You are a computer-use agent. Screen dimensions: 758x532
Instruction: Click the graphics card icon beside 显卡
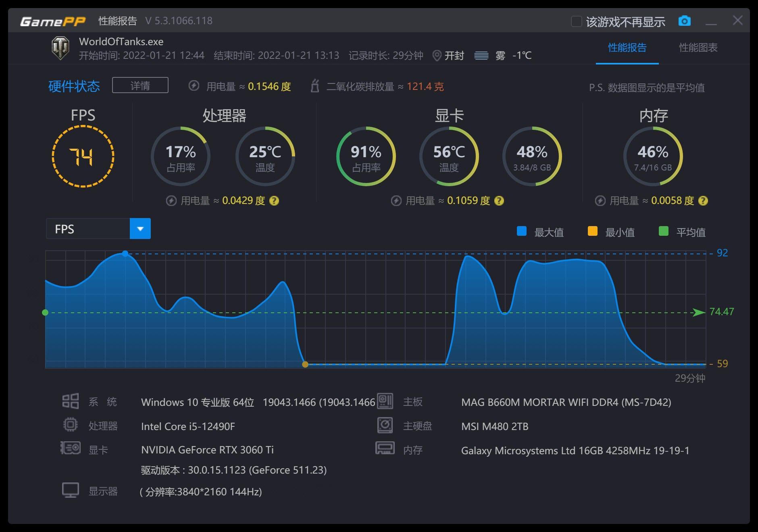point(71,448)
